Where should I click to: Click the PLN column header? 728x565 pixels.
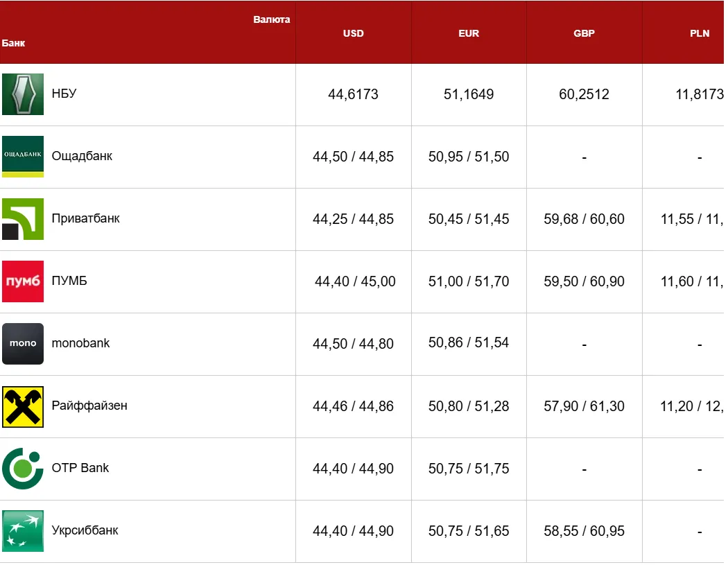pyautogui.click(x=700, y=33)
